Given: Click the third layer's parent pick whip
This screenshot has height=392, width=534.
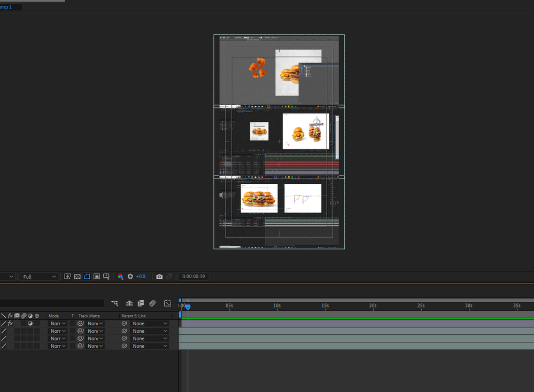Looking at the screenshot, I should point(125,338).
